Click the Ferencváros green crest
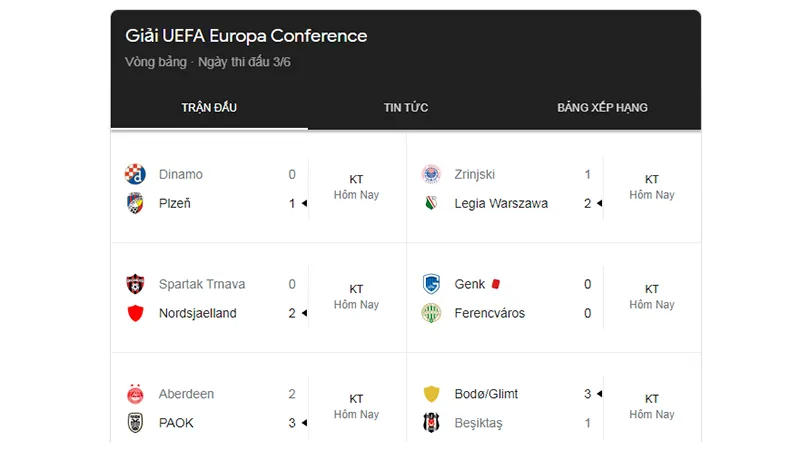This screenshot has width=800, height=450. coord(431,313)
